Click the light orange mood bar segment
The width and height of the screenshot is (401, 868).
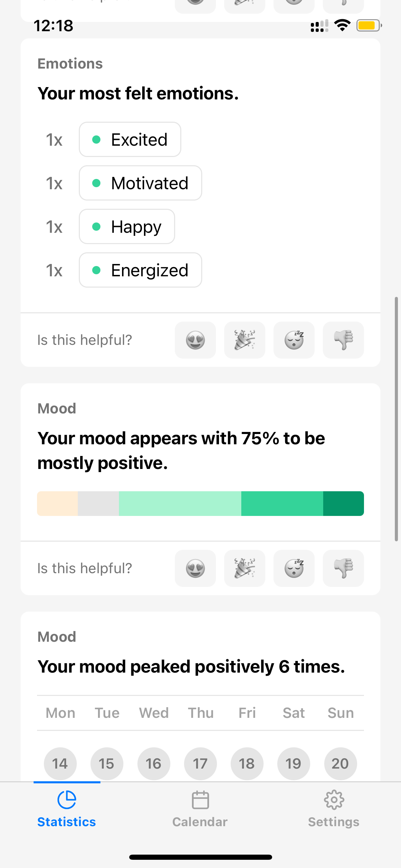click(58, 504)
